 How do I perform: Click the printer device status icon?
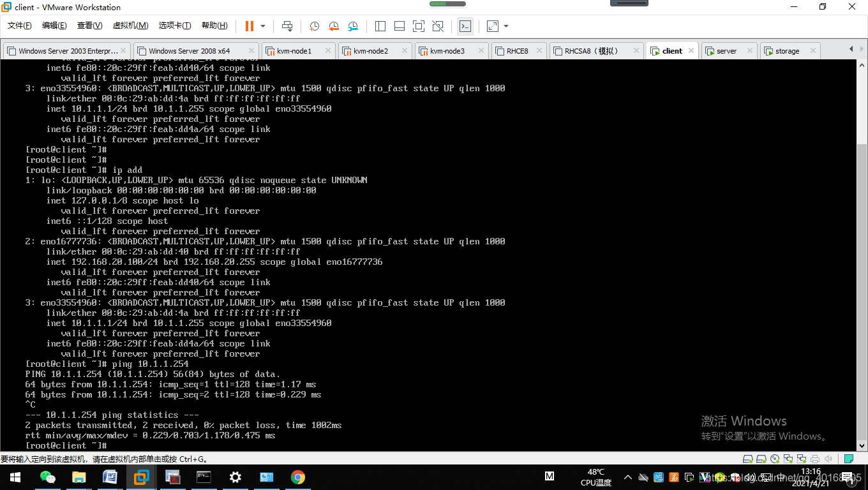click(814, 459)
